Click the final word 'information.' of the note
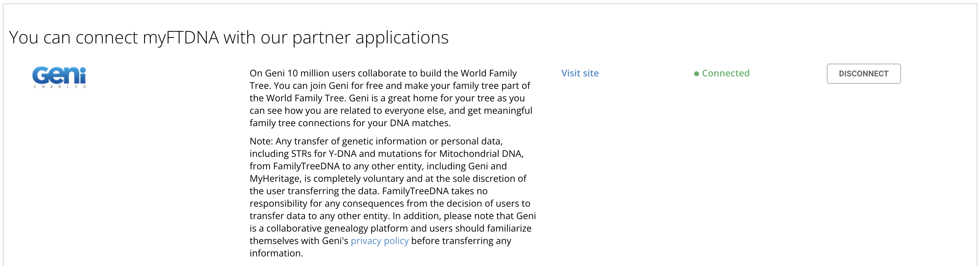Image resolution: width=980 pixels, height=266 pixels. pyautogui.click(x=276, y=253)
